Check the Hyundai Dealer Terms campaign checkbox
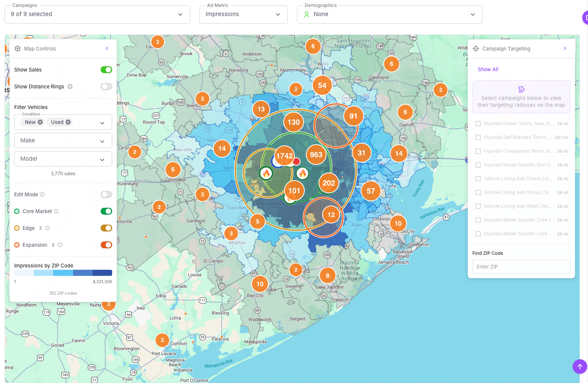Screen dimensions: 588x383 click(478, 124)
